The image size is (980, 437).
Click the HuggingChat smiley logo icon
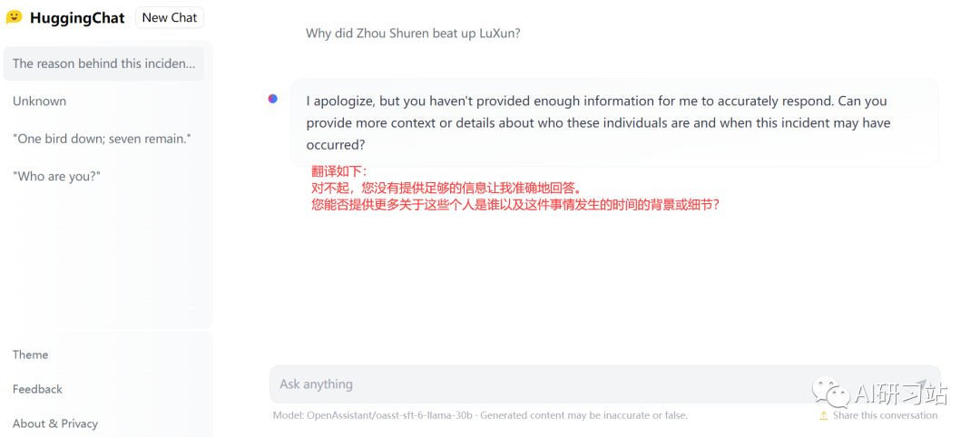point(14,17)
